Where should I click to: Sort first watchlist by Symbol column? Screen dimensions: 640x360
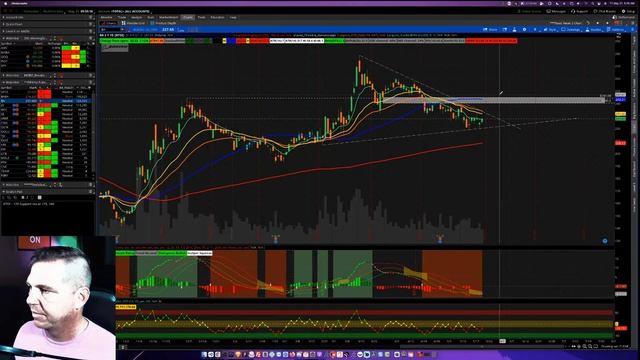pos(7,43)
